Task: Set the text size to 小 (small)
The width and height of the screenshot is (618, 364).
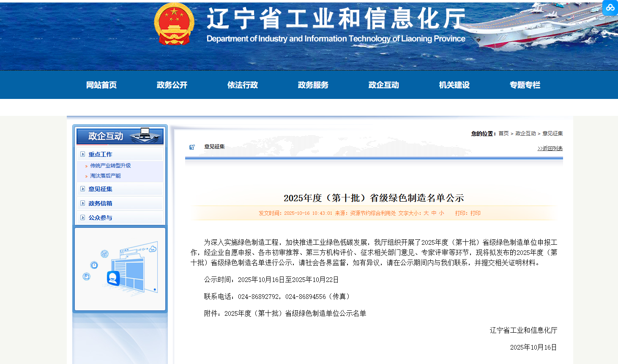Action: (441, 213)
